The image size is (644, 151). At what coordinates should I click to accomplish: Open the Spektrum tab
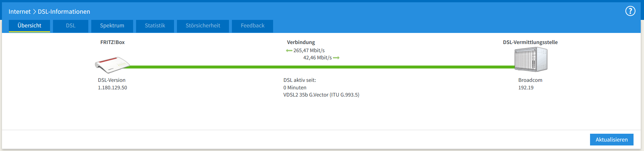coord(112,26)
